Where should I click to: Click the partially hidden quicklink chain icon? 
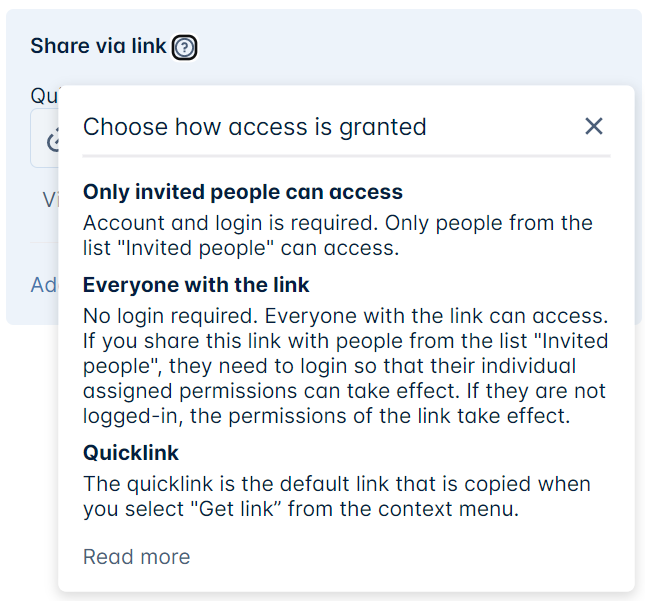(47, 141)
